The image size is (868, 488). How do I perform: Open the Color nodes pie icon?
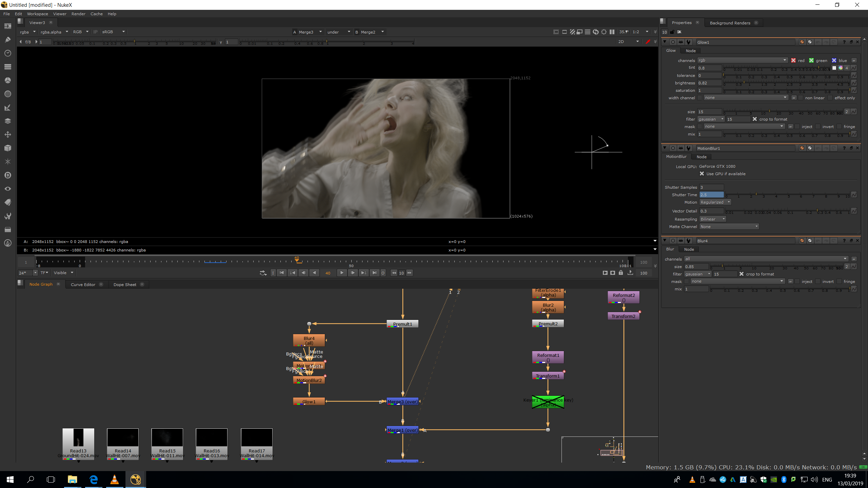tap(7, 80)
